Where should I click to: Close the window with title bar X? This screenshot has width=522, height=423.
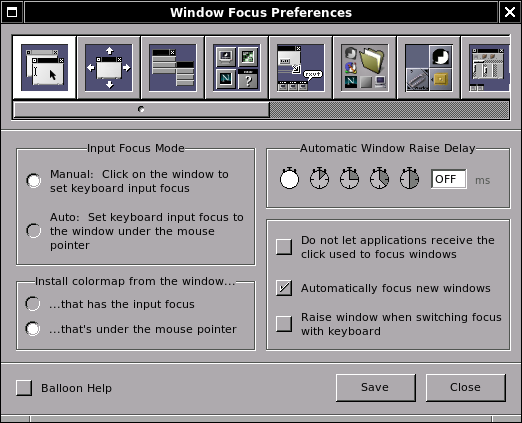[510, 12]
